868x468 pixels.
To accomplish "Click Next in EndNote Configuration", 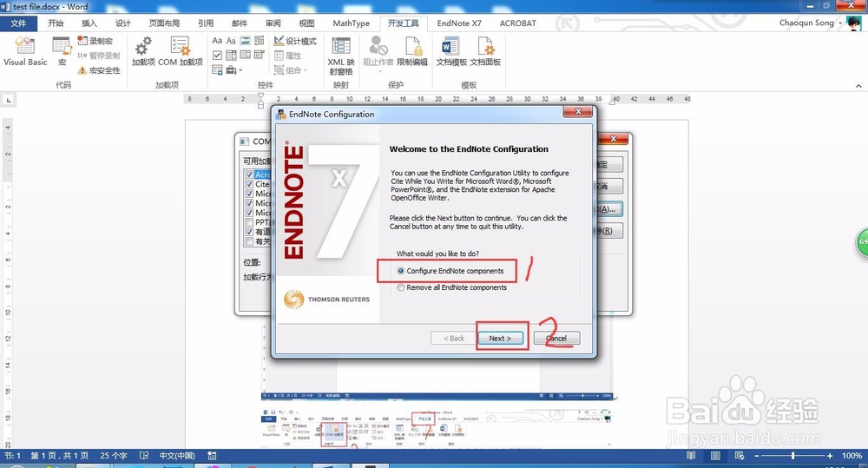I will 500,338.
